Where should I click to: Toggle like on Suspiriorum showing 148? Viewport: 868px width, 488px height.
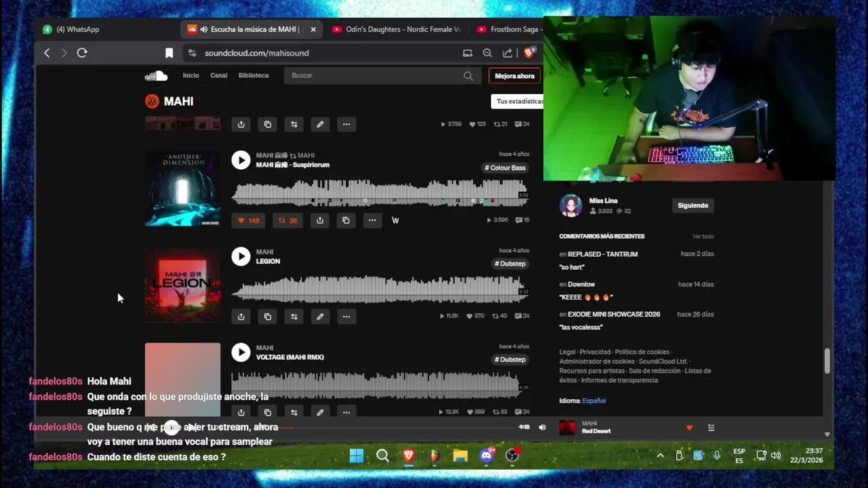click(249, 220)
